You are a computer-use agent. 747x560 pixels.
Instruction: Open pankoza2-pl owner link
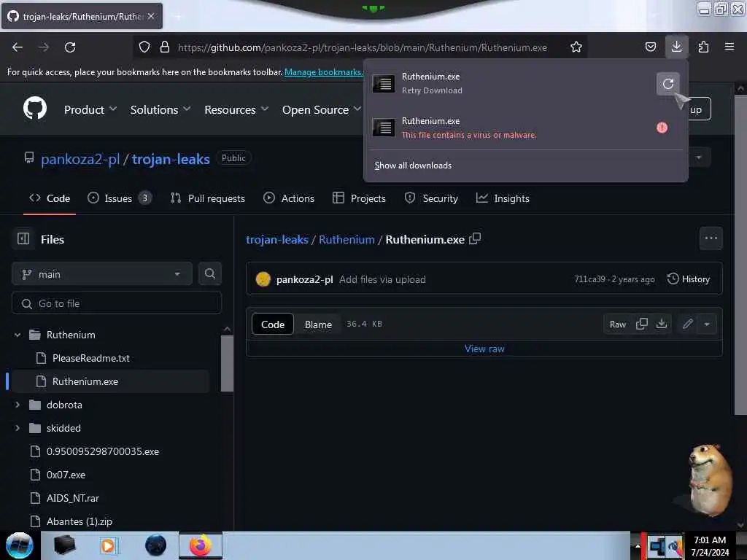tap(80, 158)
